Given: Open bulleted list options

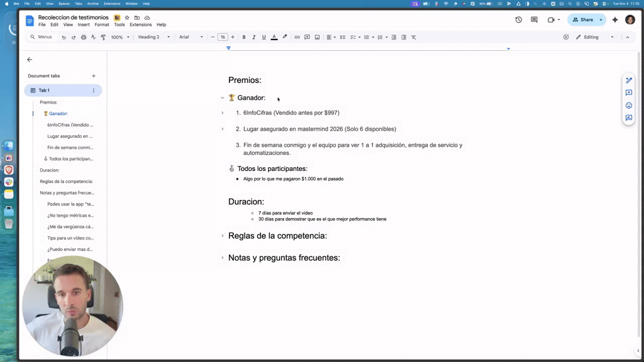Looking at the screenshot, I should click(369, 37).
